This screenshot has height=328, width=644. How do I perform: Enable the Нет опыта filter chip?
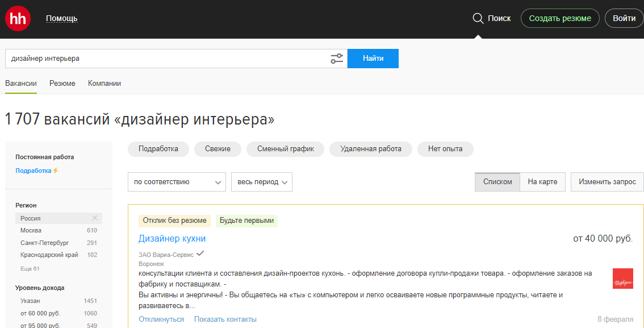coord(445,149)
